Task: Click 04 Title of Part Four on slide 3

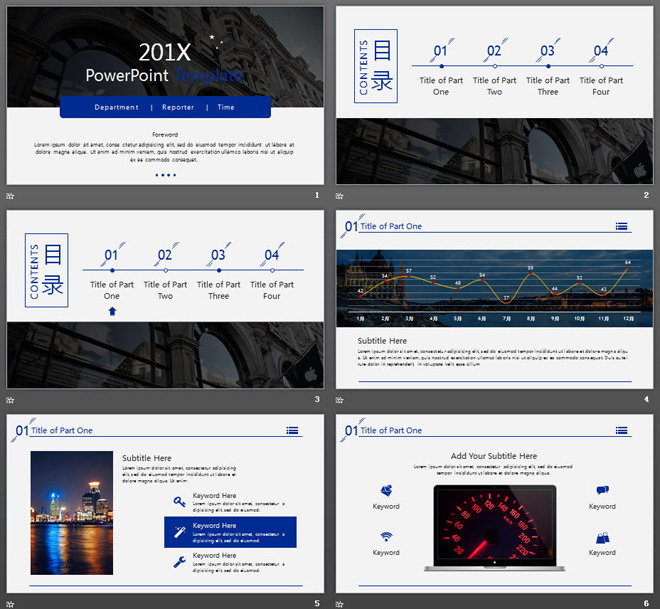Action: click(272, 271)
